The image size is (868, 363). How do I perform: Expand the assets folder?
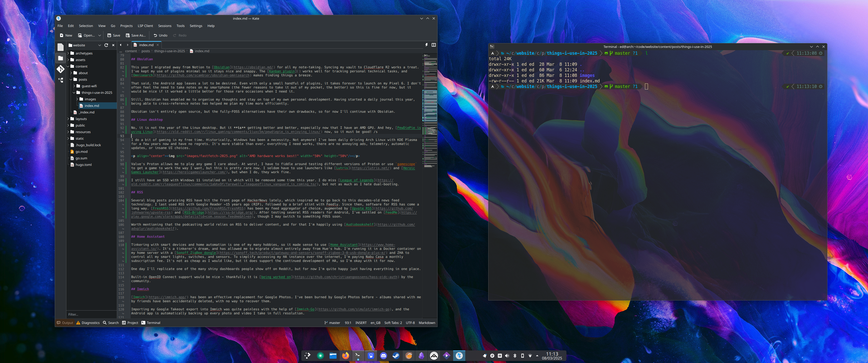click(x=68, y=59)
